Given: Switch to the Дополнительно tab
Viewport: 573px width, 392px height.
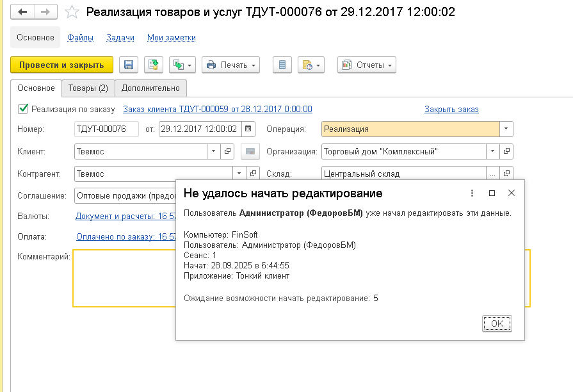Looking at the screenshot, I should (x=150, y=88).
